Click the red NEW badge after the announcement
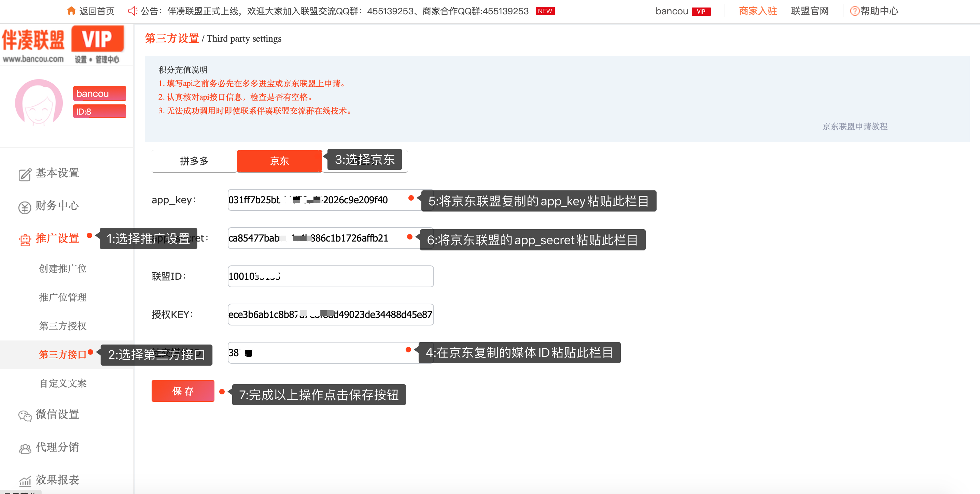Viewport: 980px width, 494px height. point(545,11)
